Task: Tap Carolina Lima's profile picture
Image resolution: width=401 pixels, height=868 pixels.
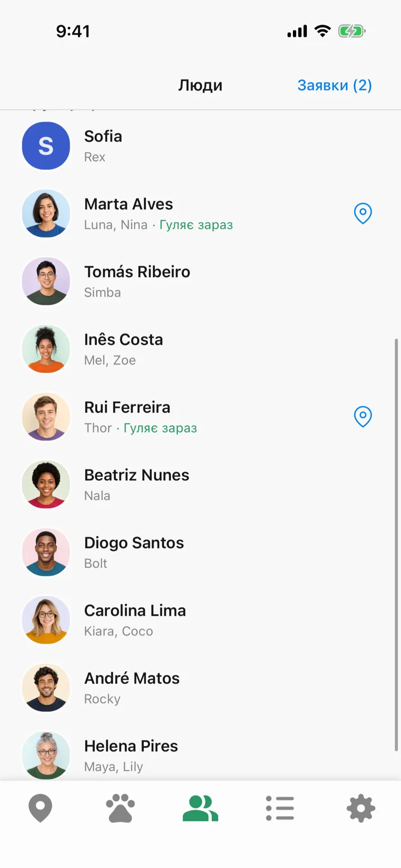Action: point(46,620)
